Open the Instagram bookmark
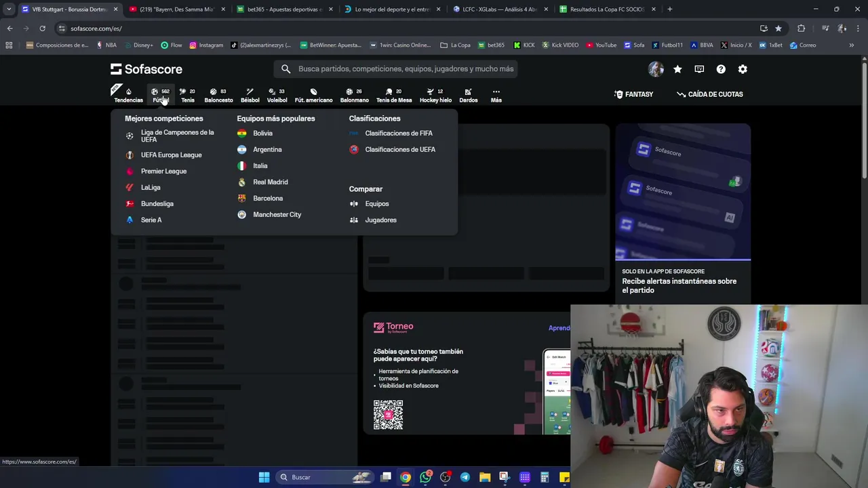 (206, 45)
